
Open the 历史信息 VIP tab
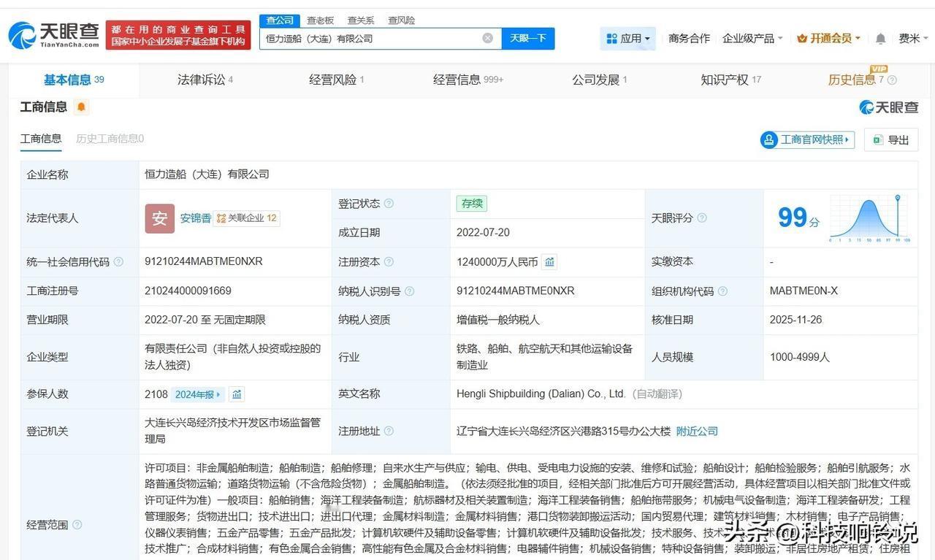856,80
